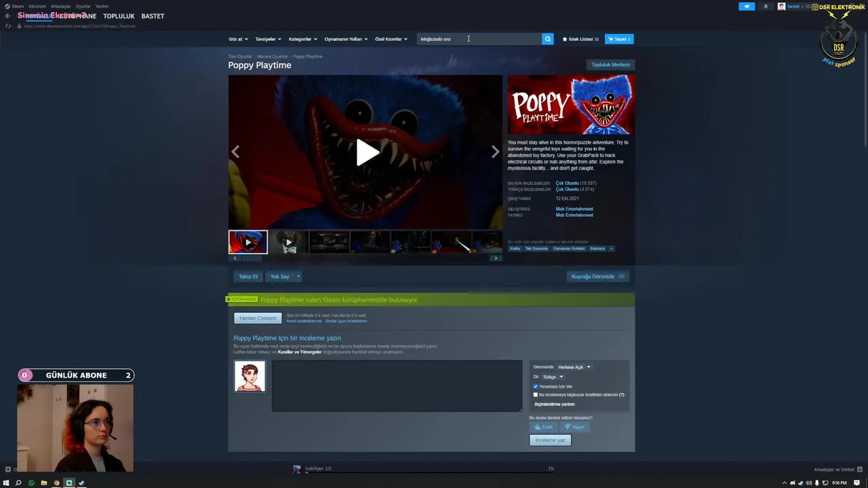Select the second video thumbnail

coord(288,242)
